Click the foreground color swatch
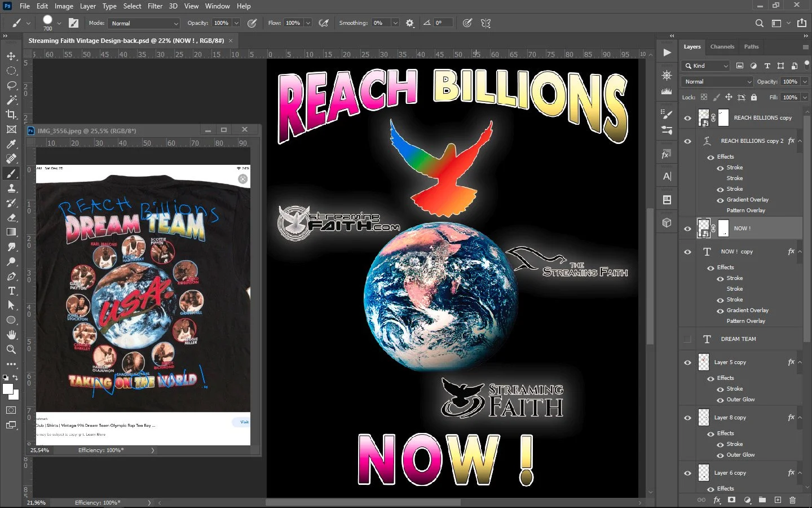This screenshot has height=508, width=812. [x=8, y=389]
